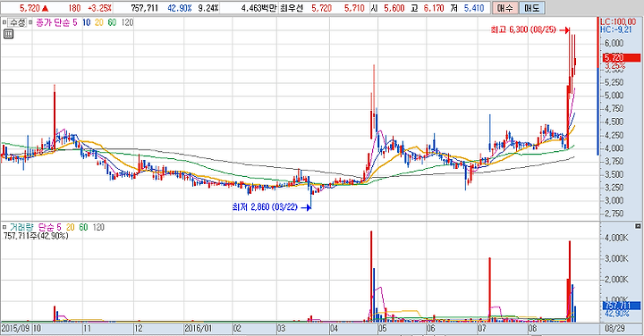Viewport: 644px width, 336px height.
Task: Click the 2015/09 date axis label
Action: pyautogui.click(x=15, y=328)
